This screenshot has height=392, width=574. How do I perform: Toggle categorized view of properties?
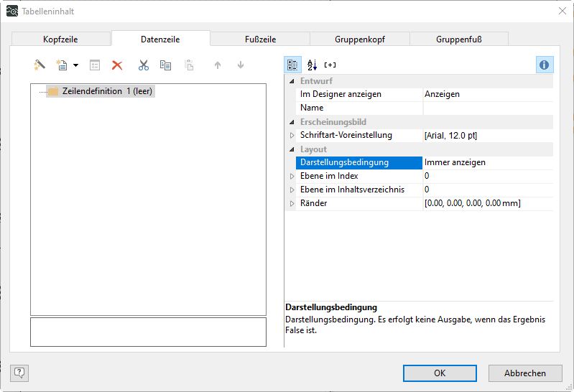click(293, 65)
